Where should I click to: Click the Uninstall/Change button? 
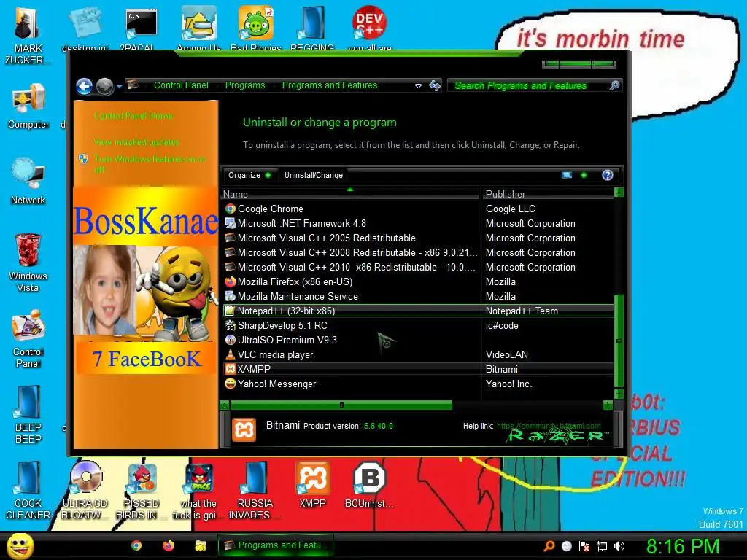[x=314, y=175]
